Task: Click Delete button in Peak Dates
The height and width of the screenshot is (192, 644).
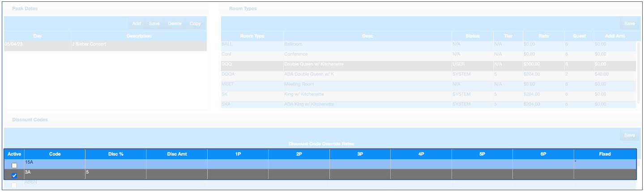Action: 175,24
